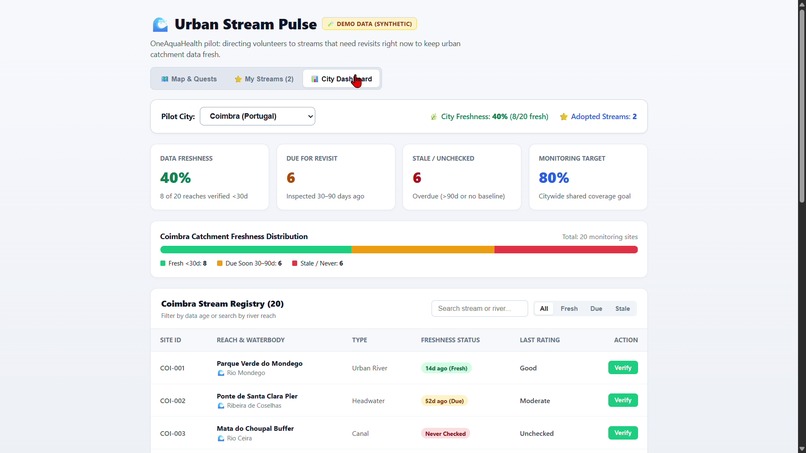Click the Type column header

coord(359,340)
